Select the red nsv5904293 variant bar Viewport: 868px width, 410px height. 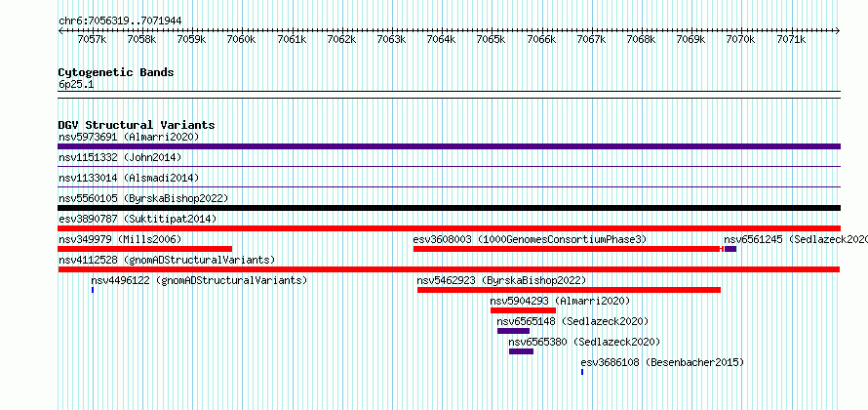[523, 310]
